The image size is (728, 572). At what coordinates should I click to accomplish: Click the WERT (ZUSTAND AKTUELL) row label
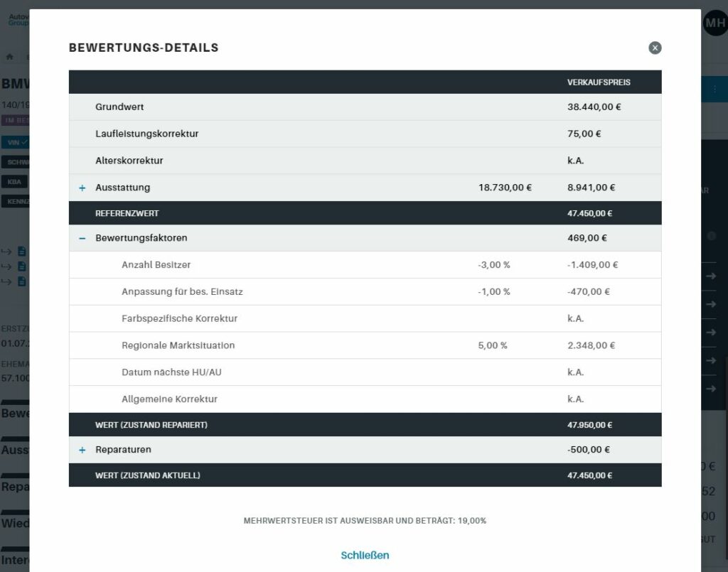coord(148,475)
